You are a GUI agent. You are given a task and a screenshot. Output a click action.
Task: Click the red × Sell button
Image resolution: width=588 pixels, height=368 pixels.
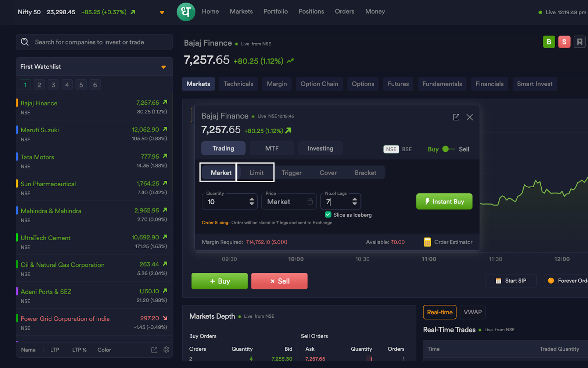coord(279,281)
